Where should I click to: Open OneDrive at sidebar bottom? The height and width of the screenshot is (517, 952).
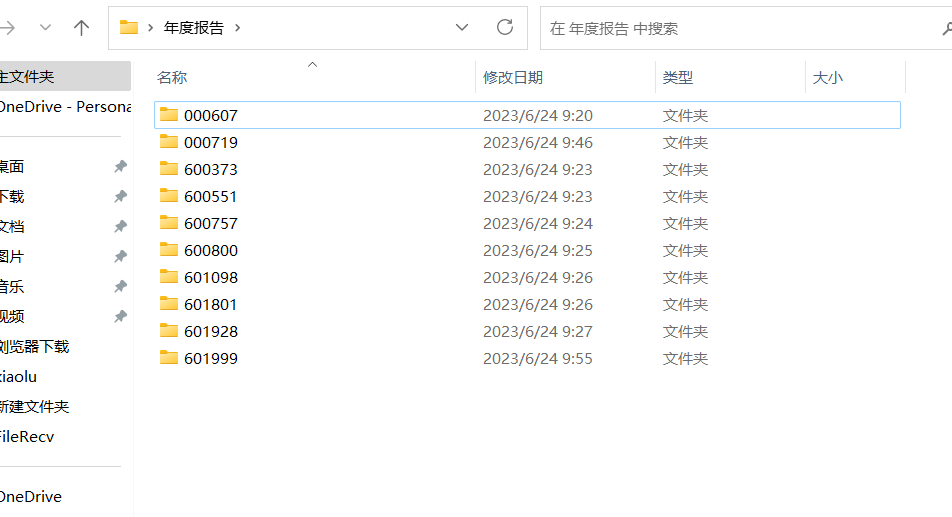click(31, 496)
